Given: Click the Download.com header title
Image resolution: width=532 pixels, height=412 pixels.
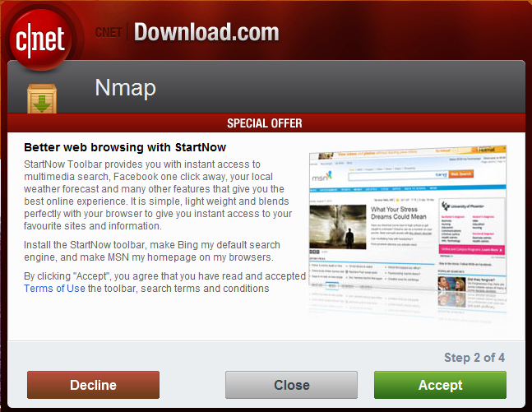Looking at the screenshot, I should click(x=206, y=32).
